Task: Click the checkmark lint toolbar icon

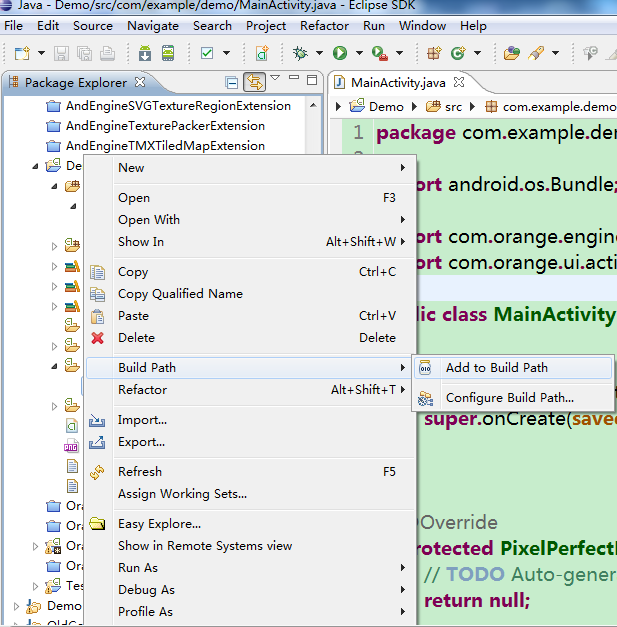Action: point(207,53)
